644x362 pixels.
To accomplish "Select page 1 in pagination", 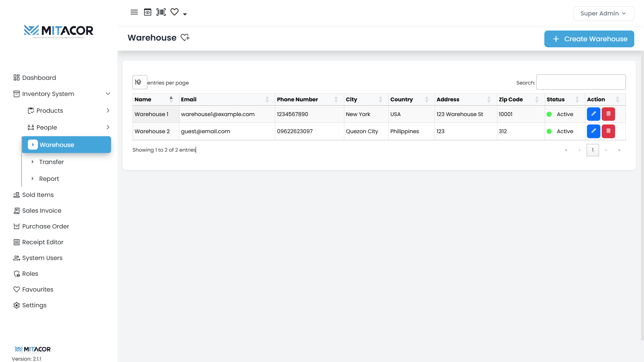I will point(592,150).
